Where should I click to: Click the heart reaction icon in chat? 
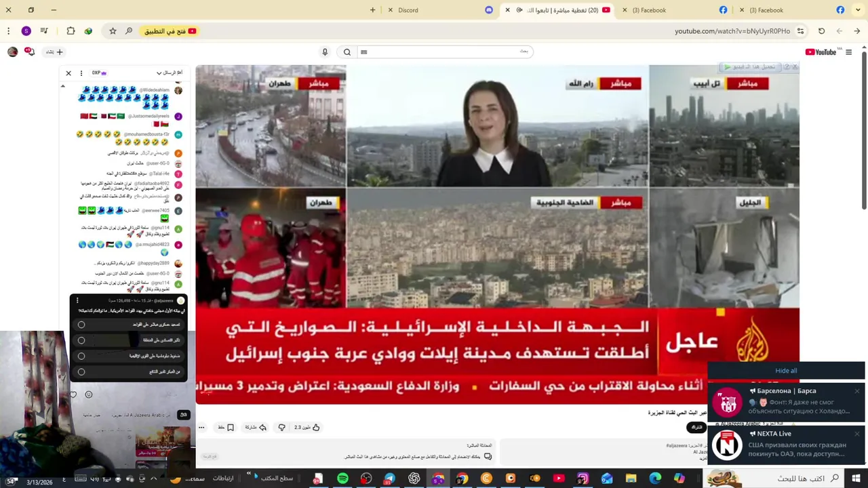(x=73, y=394)
